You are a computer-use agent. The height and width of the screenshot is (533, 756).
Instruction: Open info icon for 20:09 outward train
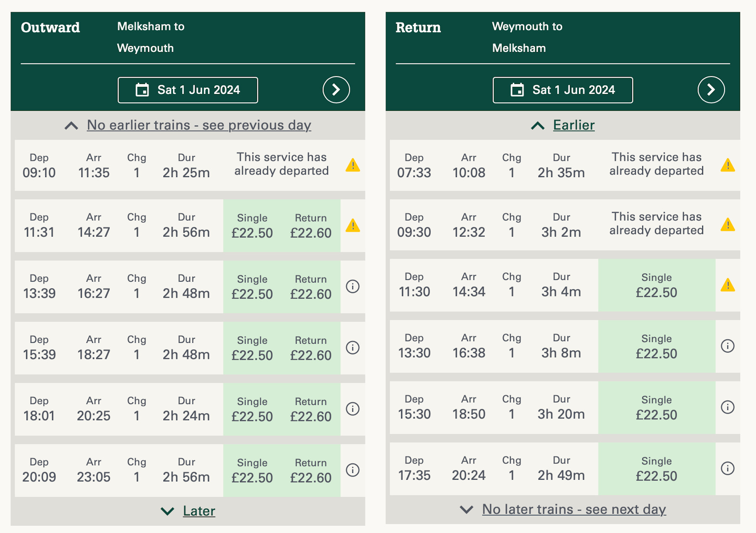(x=352, y=470)
